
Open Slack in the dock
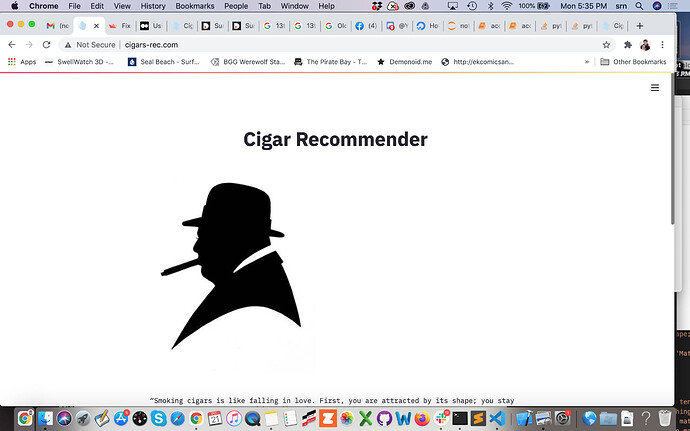441,418
